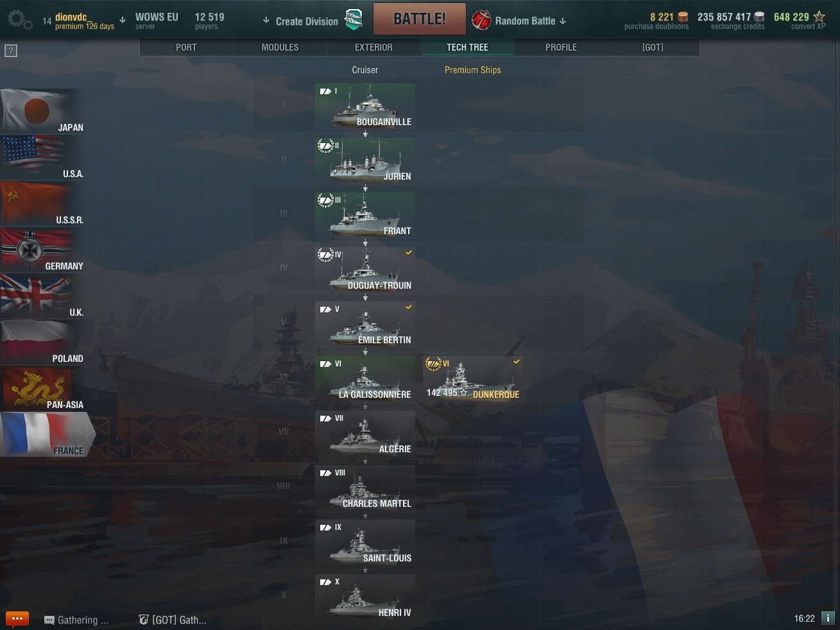Click the silver credits coin icon
Viewport: 840px width, 630px height.
(x=759, y=17)
